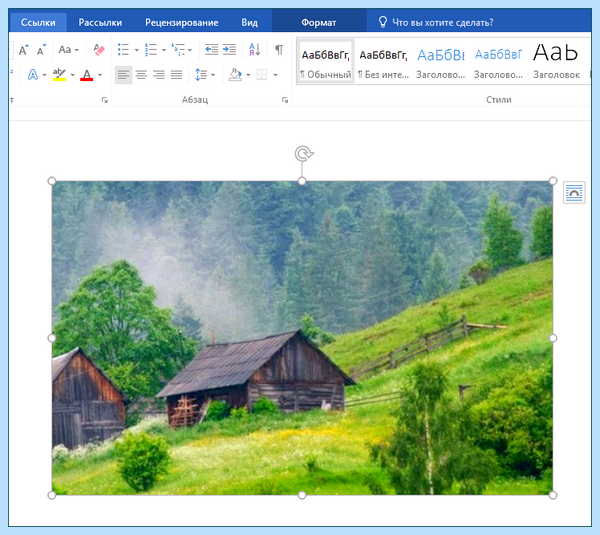Screen dimensions: 600x535
Task: Justify the text
Action: click(x=176, y=75)
